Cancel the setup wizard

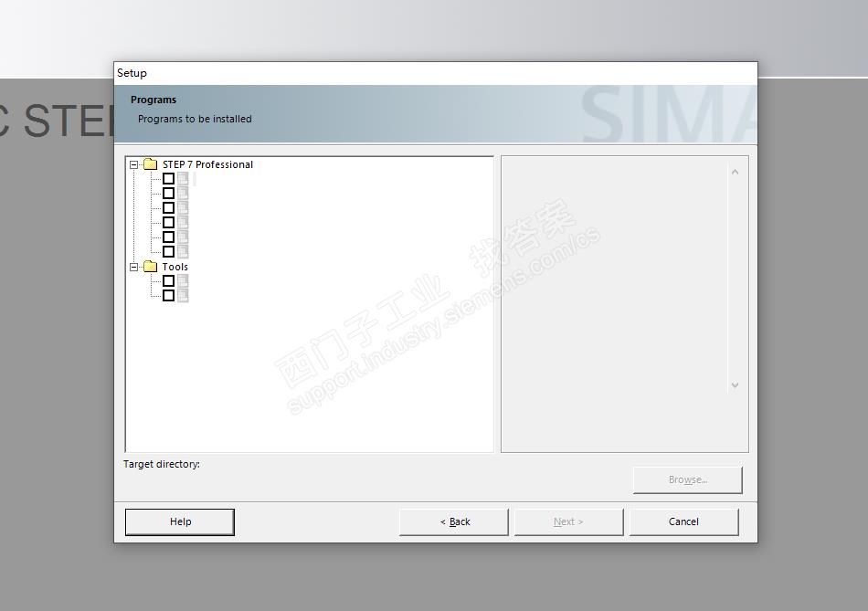(684, 521)
